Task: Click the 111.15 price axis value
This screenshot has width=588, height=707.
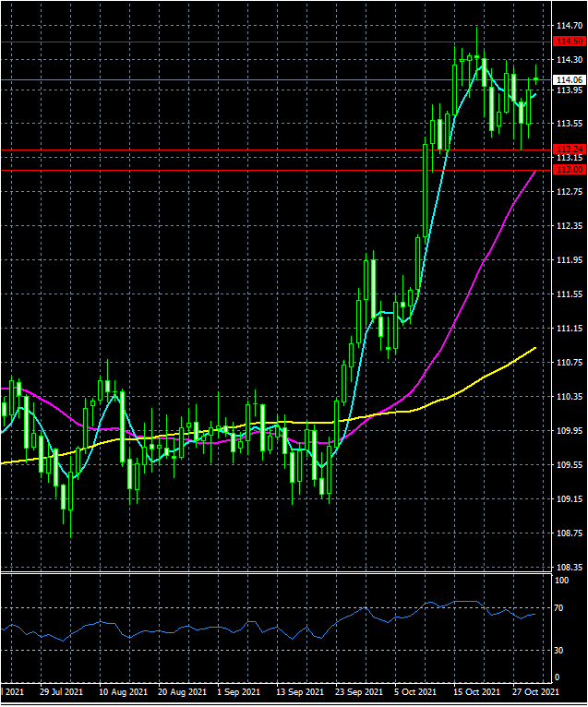Action: [570, 329]
